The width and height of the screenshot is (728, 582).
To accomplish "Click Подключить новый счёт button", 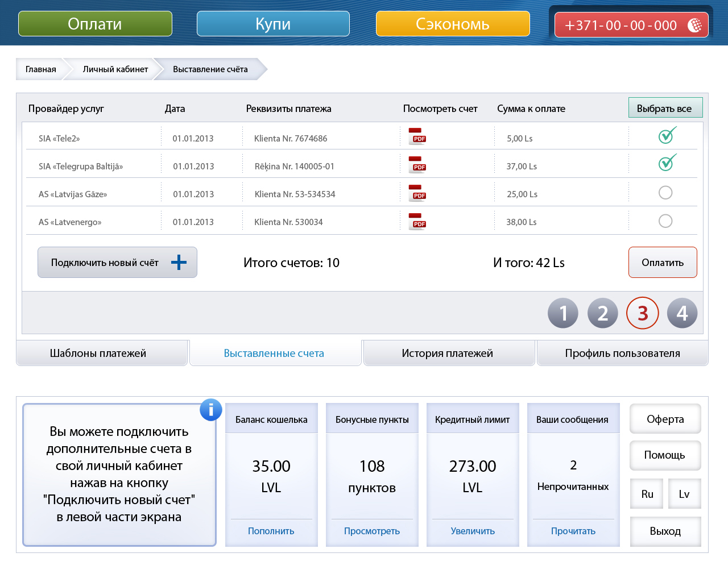I will click(117, 262).
